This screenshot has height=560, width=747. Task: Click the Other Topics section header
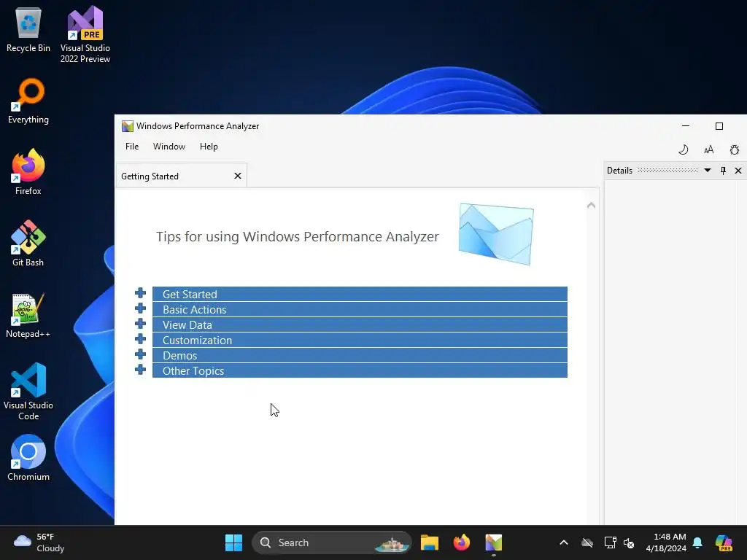360,370
